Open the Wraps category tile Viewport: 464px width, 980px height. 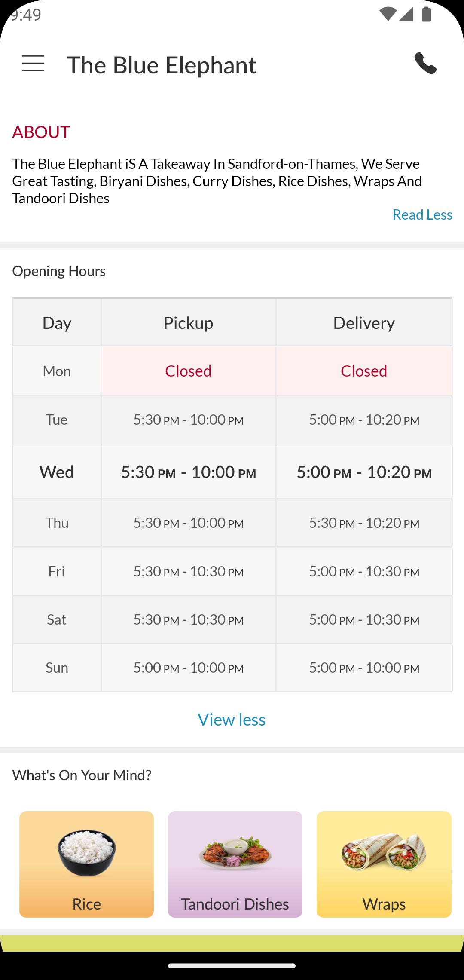[x=384, y=864]
